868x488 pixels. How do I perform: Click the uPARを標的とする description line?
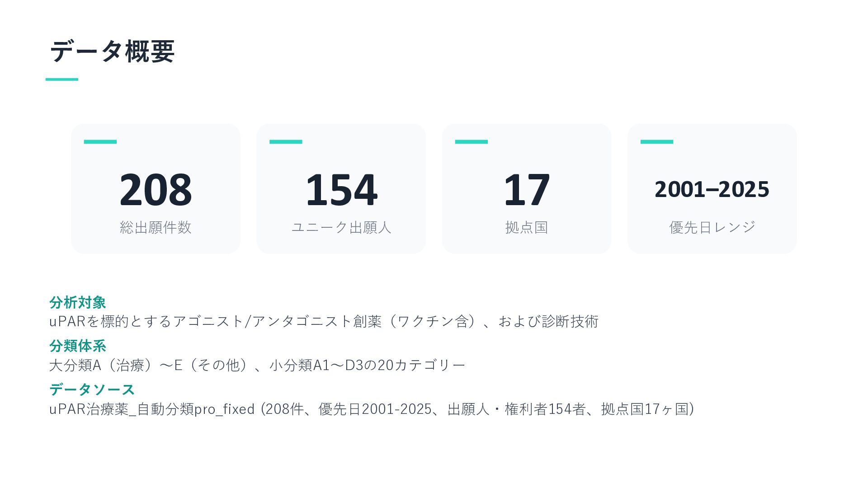pos(324,321)
